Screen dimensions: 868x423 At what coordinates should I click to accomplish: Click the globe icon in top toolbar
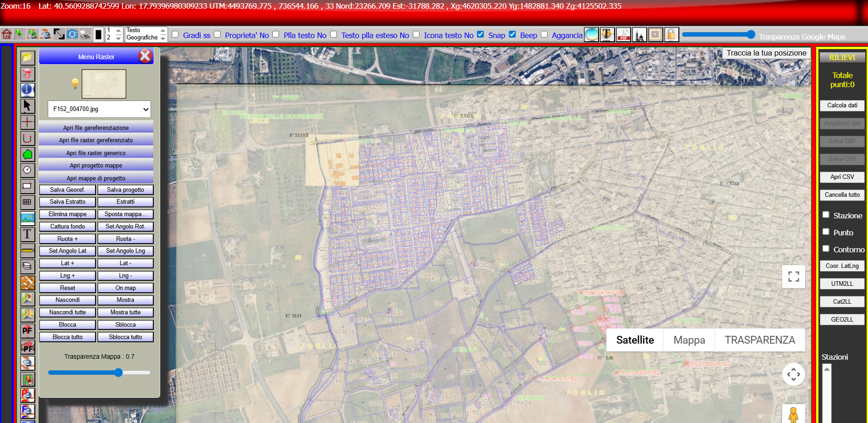click(592, 34)
